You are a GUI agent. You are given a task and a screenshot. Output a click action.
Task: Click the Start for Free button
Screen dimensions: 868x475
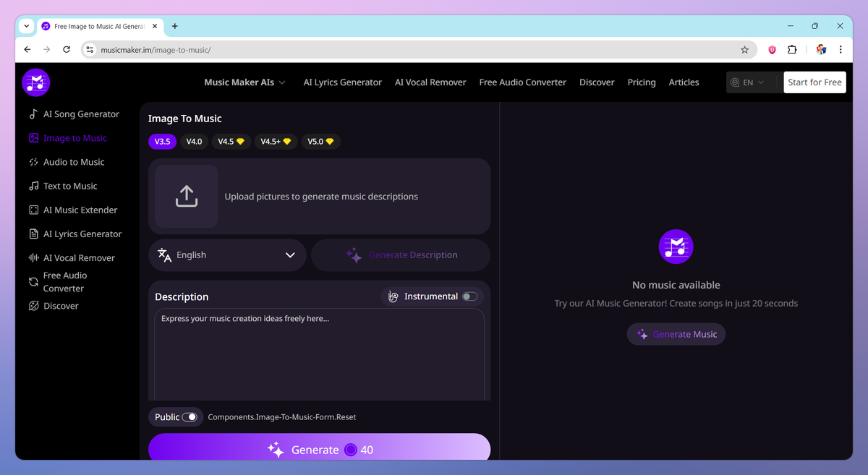pyautogui.click(x=814, y=82)
